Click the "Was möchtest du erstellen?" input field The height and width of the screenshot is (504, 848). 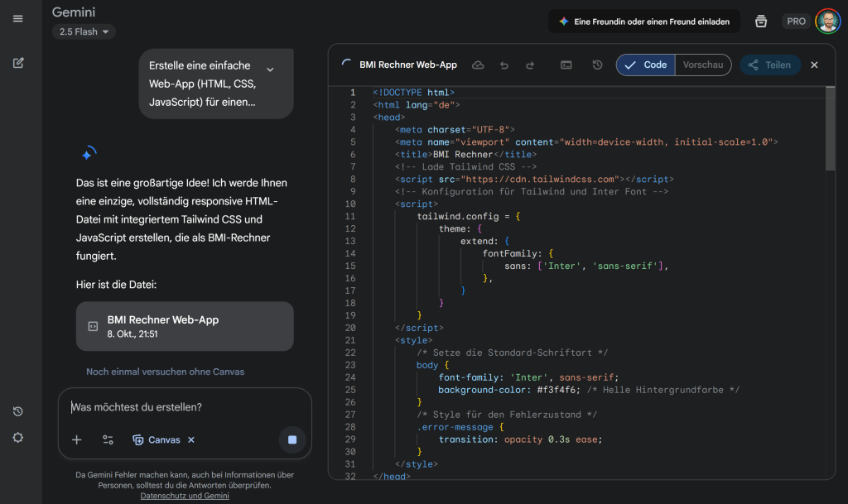182,407
